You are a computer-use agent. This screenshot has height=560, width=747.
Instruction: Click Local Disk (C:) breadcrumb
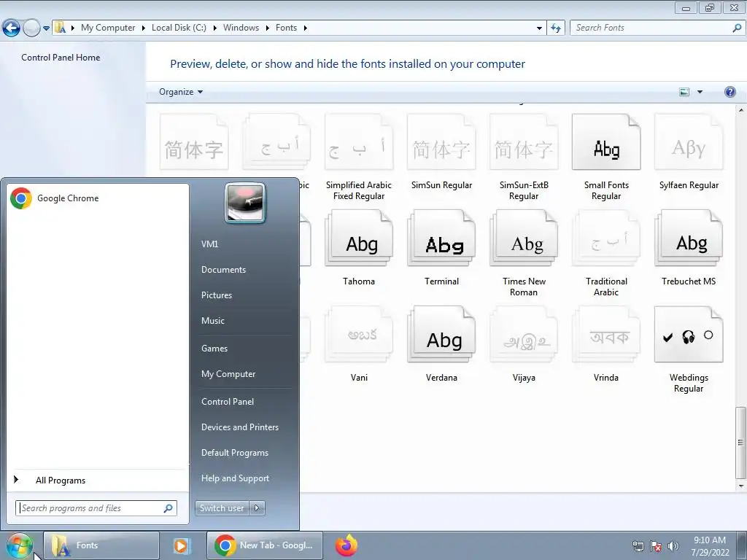pos(179,28)
